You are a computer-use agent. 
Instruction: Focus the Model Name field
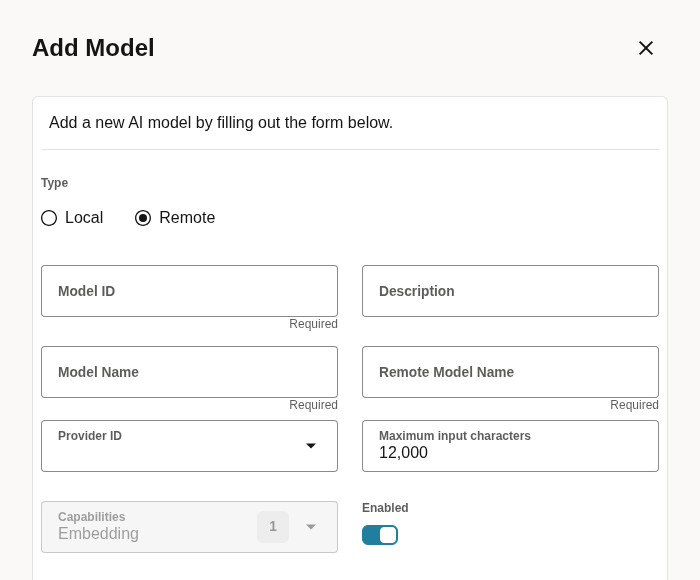[189, 372]
